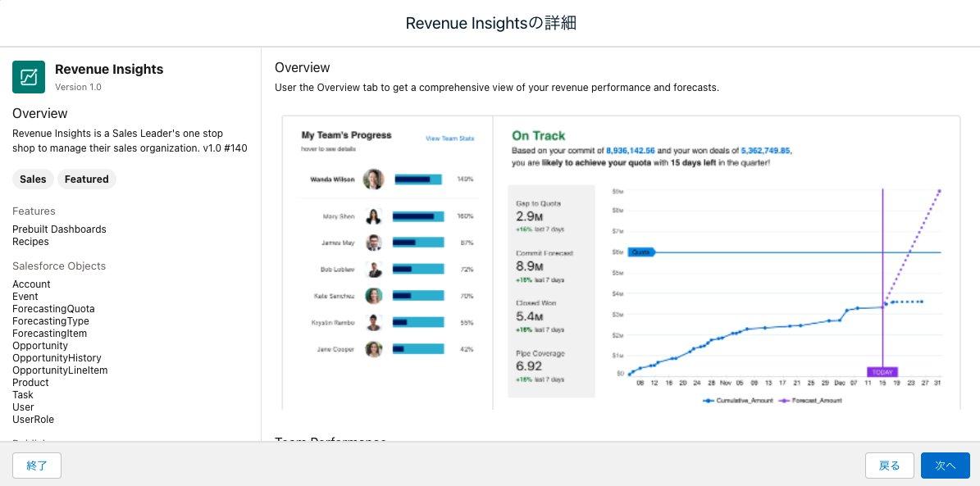
Task: Click Wanda Wilson's avatar in preview
Action: pyautogui.click(x=373, y=179)
